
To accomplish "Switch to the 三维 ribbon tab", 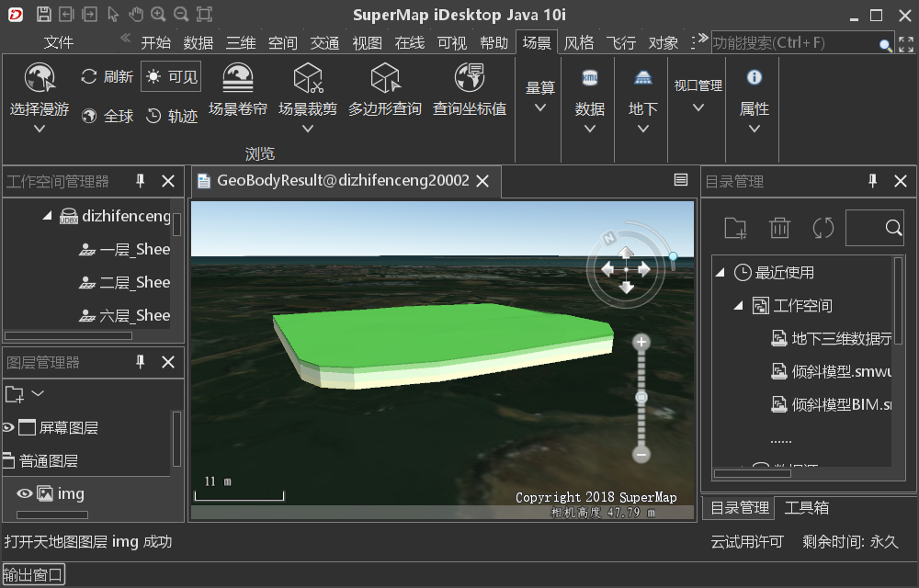I will tap(241, 43).
